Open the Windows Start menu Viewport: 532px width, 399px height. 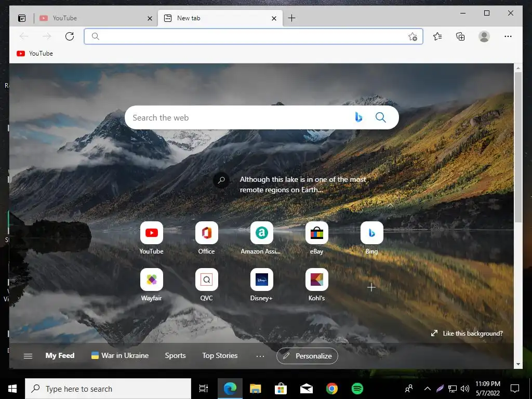12,389
